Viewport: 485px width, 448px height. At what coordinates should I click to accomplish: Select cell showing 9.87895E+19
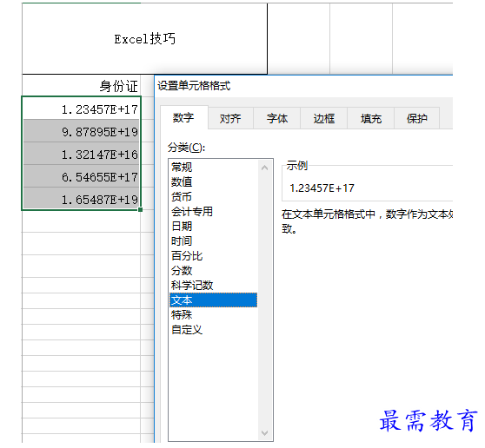coord(81,131)
